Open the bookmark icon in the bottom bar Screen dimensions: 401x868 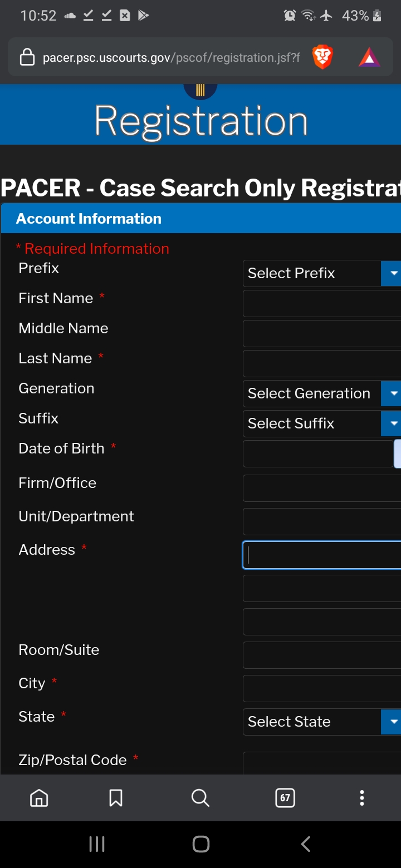point(116,798)
